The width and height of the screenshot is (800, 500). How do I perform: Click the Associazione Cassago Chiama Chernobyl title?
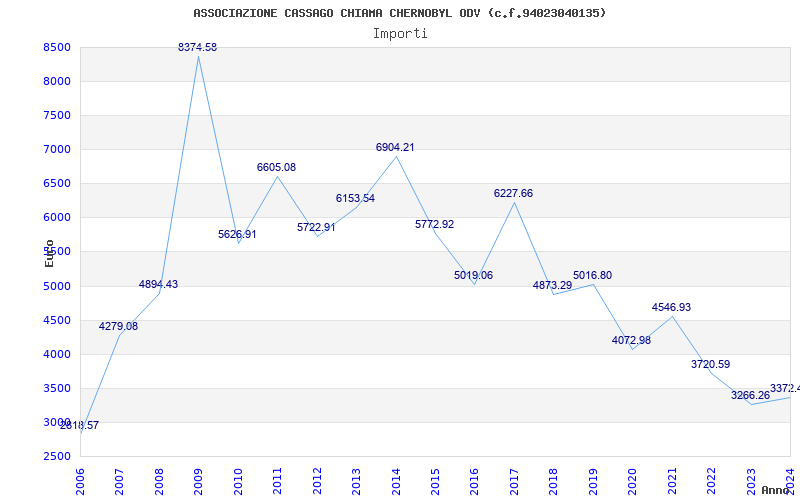tap(400, 13)
